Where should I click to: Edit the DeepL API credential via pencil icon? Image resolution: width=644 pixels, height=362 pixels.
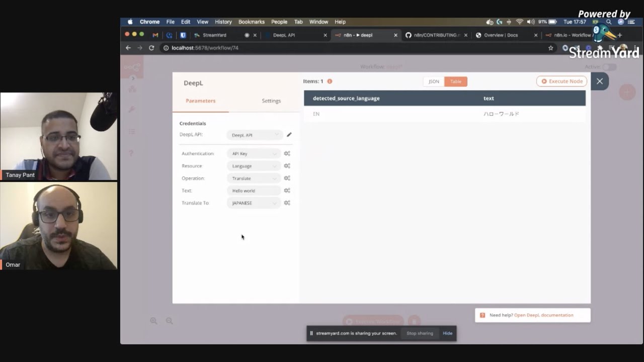289,135
